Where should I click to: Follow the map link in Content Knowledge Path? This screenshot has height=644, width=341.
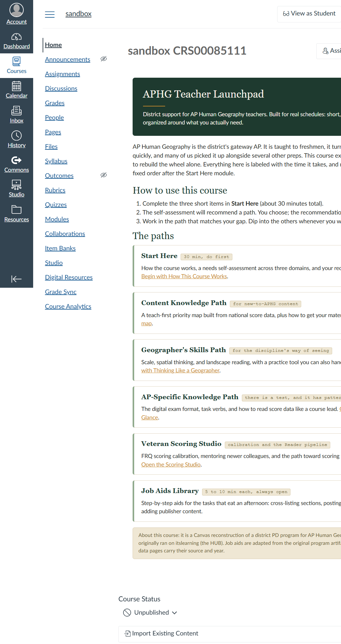[147, 323]
